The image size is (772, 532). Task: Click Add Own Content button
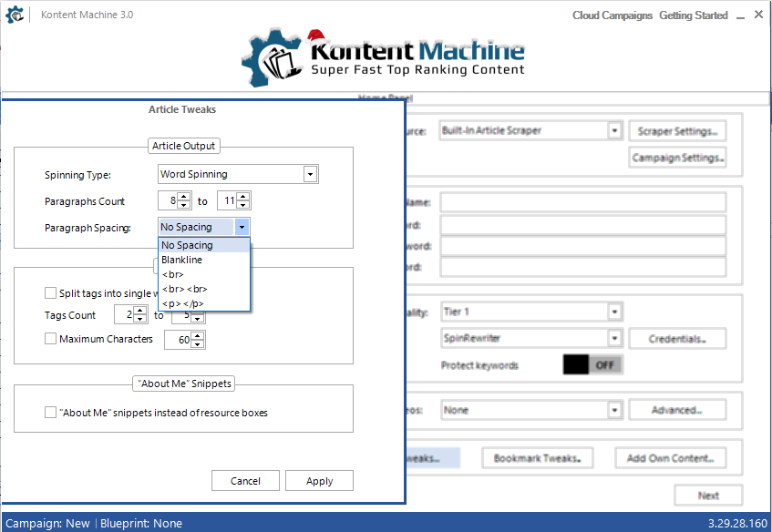671,457
